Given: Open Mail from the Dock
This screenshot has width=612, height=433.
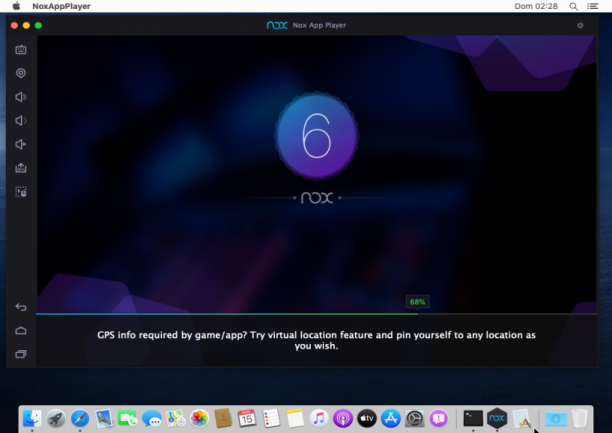Looking at the screenshot, I should click(x=104, y=419).
